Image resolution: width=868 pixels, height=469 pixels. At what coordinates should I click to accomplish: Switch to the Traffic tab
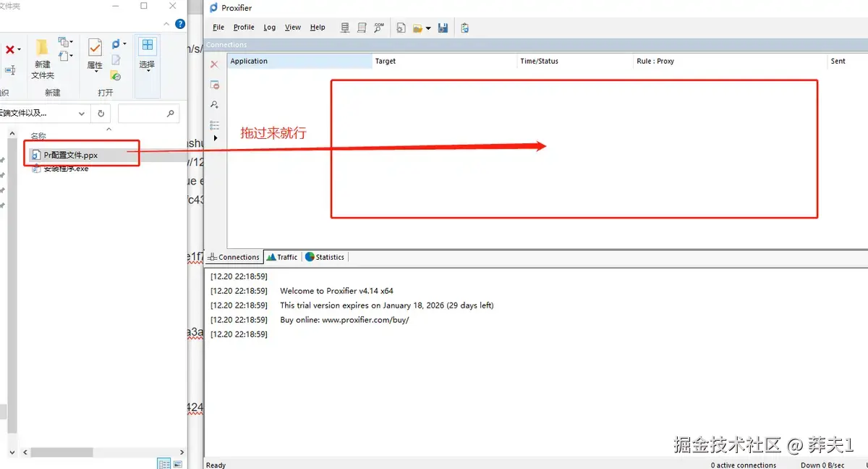tap(282, 257)
